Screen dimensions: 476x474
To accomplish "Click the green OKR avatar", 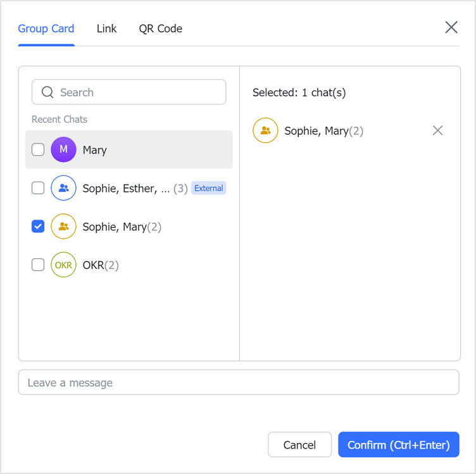I will click(x=63, y=265).
